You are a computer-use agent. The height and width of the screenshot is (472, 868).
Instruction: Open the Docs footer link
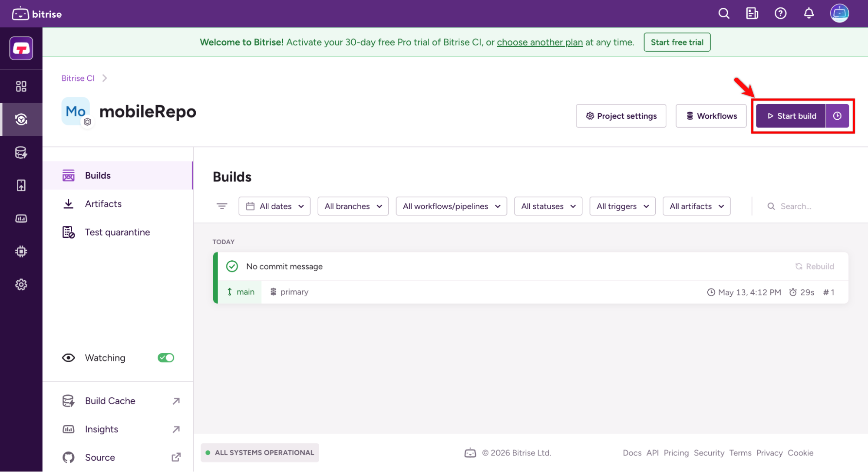(x=632, y=453)
